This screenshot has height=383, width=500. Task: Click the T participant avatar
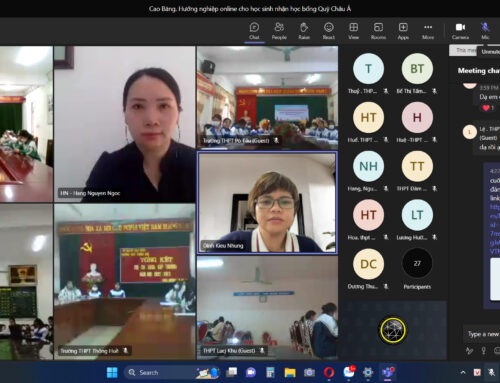368,69
